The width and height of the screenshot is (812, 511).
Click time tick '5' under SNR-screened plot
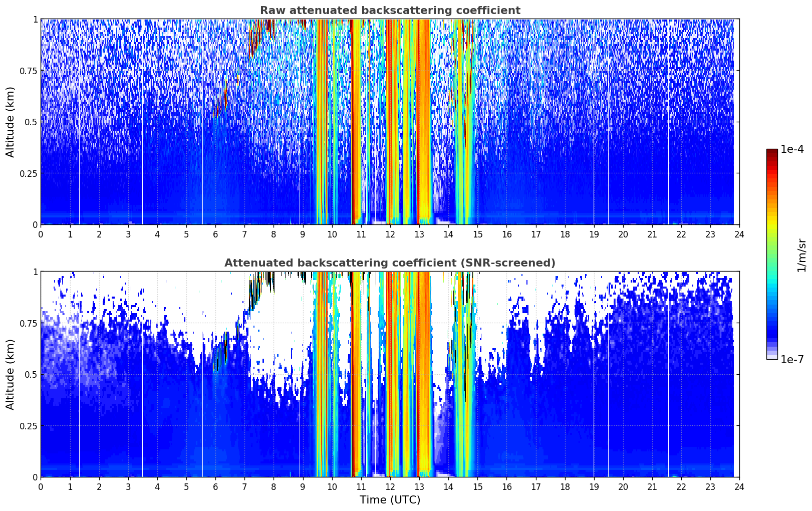coord(186,486)
